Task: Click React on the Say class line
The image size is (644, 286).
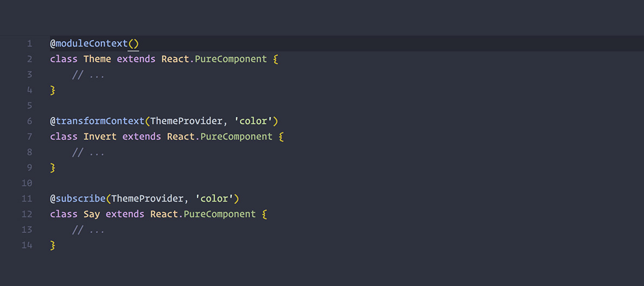Action: 164,214
